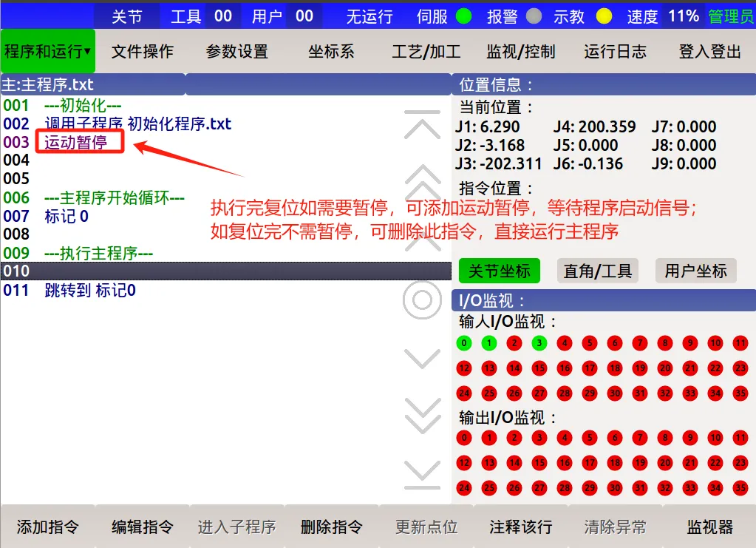Viewport: 756px width, 548px height.
Task: Open the 登入登出 menu
Action: tap(709, 51)
